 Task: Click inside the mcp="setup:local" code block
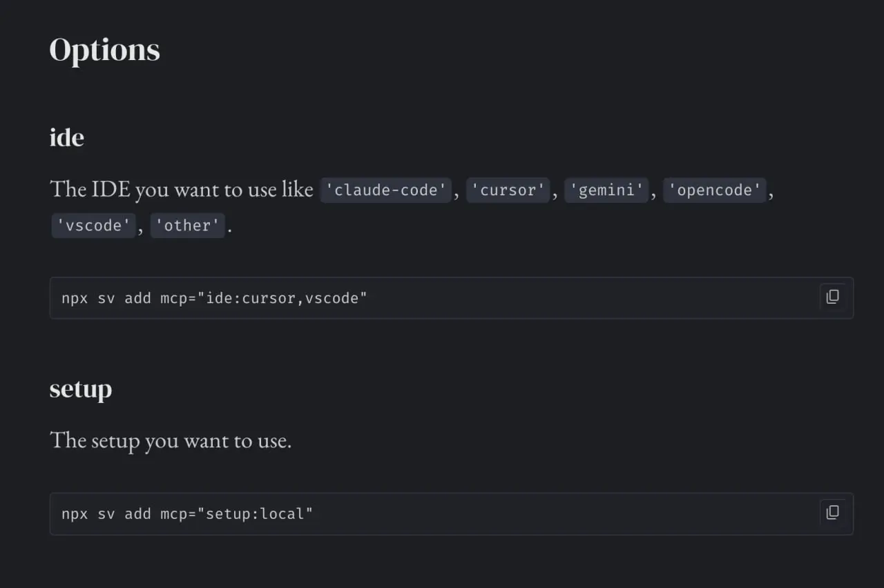point(452,513)
